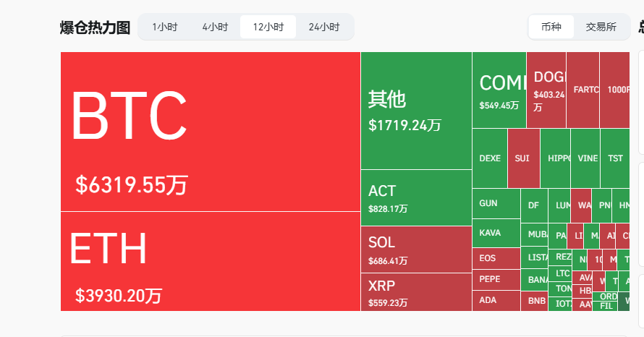The image size is (644, 337).
Task: Select the SUI red tile
Action: pos(523,158)
